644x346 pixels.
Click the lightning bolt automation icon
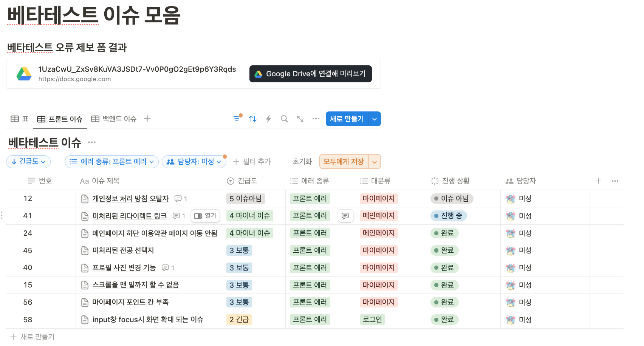[268, 119]
